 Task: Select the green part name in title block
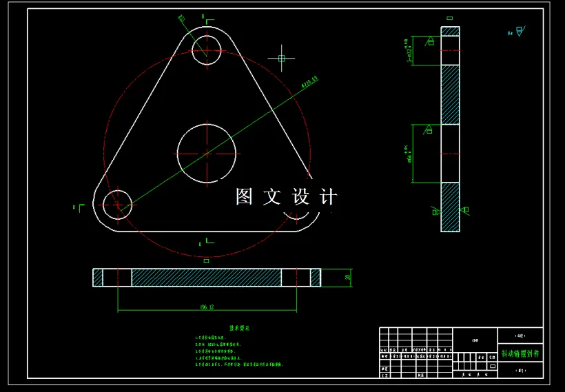point(520,353)
